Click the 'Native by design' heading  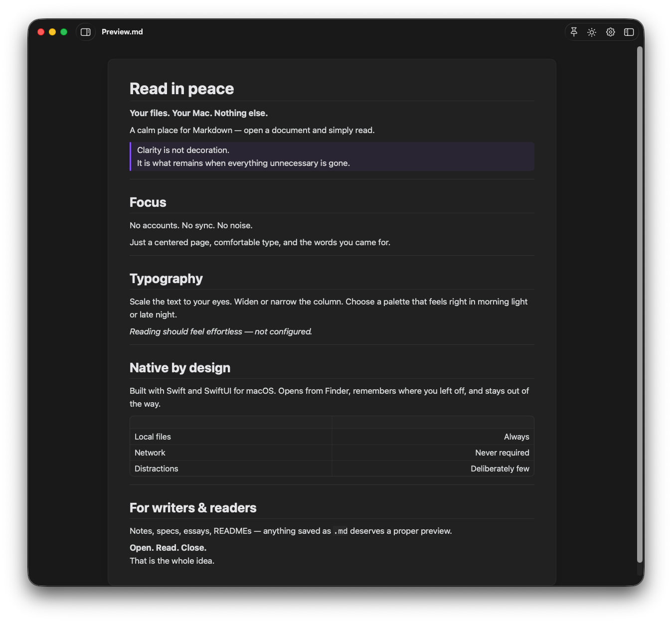(x=180, y=368)
